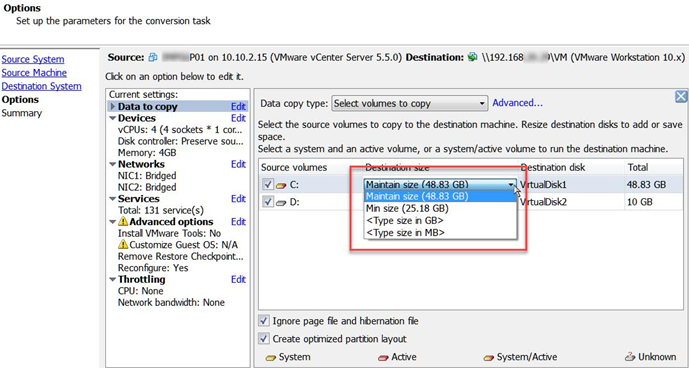
Task: Select Install VMware Tools: No entry
Action: tap(169, 233)
